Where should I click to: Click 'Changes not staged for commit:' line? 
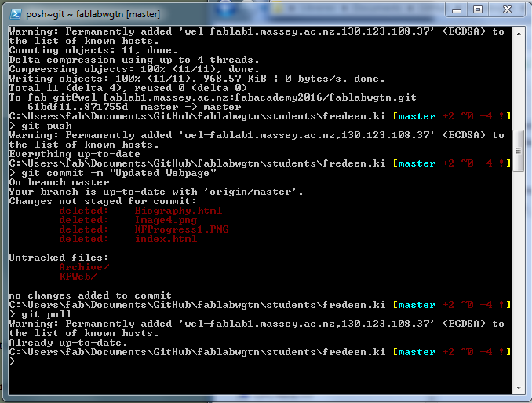point(103,201)
